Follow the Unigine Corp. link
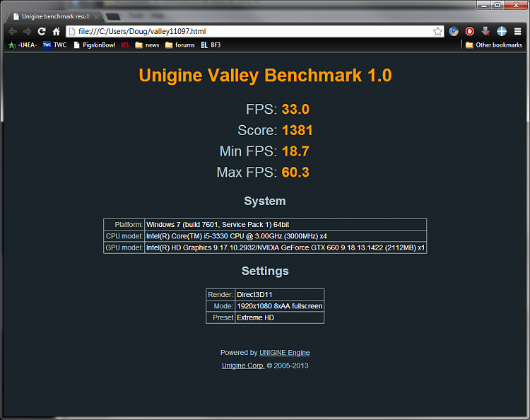Image resolution: width=530 pixels, height=420 pixels. pos(243,366)
